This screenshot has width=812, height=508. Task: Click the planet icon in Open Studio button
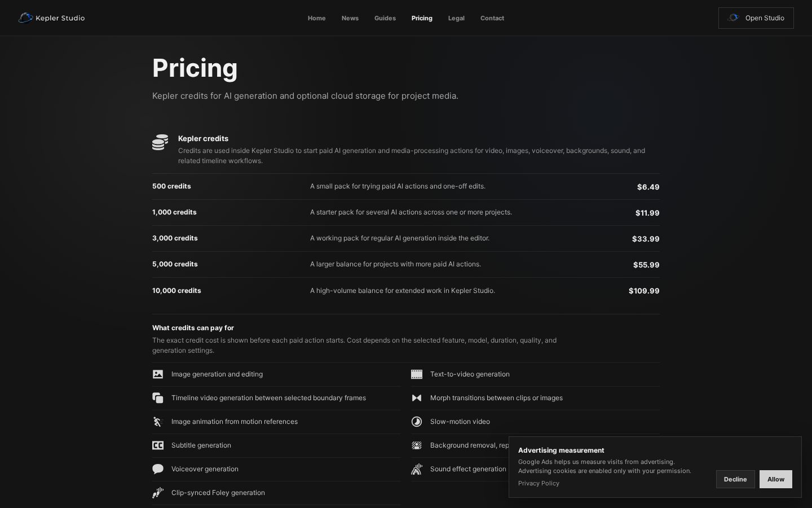[733, 18]
